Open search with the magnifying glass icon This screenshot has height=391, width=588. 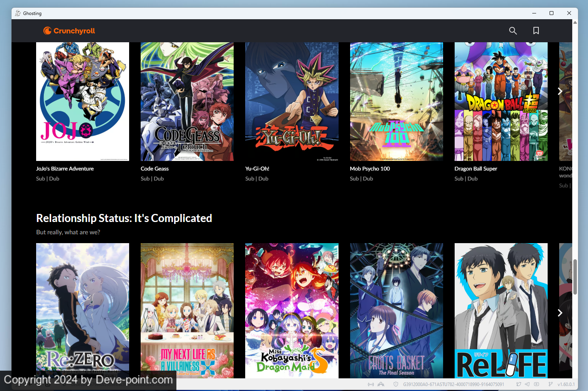(513, 31)
